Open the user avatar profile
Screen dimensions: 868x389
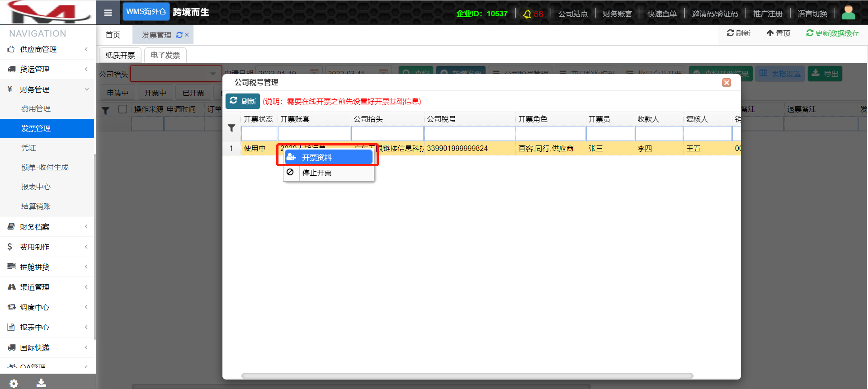tap(848, 13)
